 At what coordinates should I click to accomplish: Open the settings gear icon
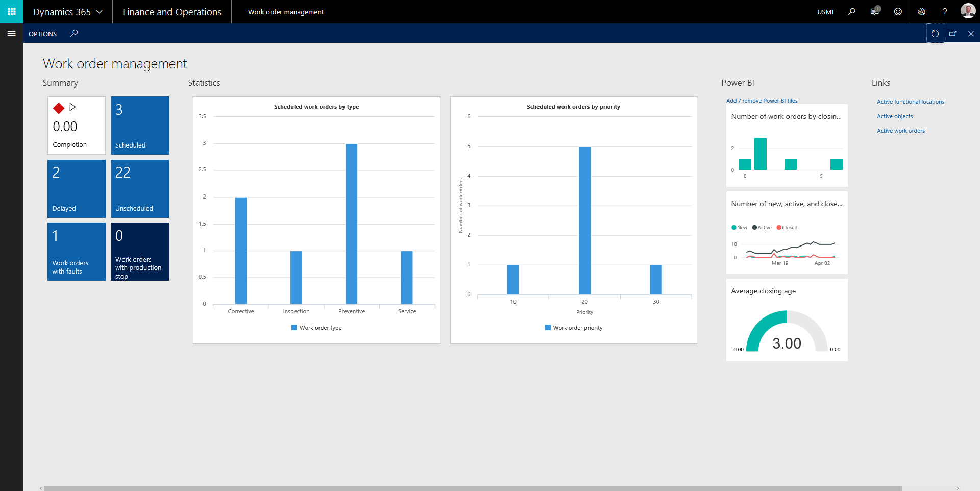coord(921,12)
